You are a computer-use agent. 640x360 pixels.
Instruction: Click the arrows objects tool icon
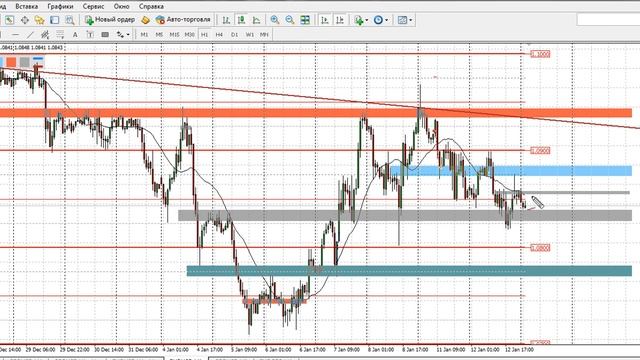(x=120, y=35)
